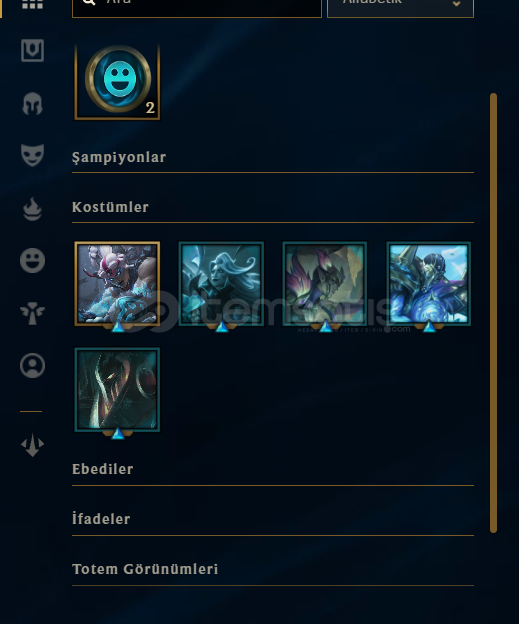The width and height of the screenshot is (519, 624).
Task: Select the dark armored skin shard in second row
Action: coord(117,390)
